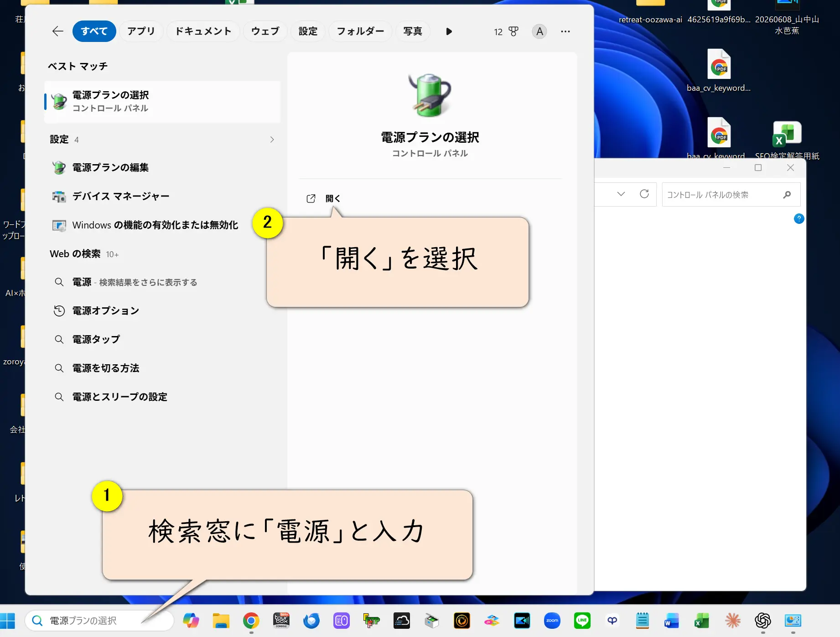Open TourBox Console from the taskbar

(x=281, y=621)
